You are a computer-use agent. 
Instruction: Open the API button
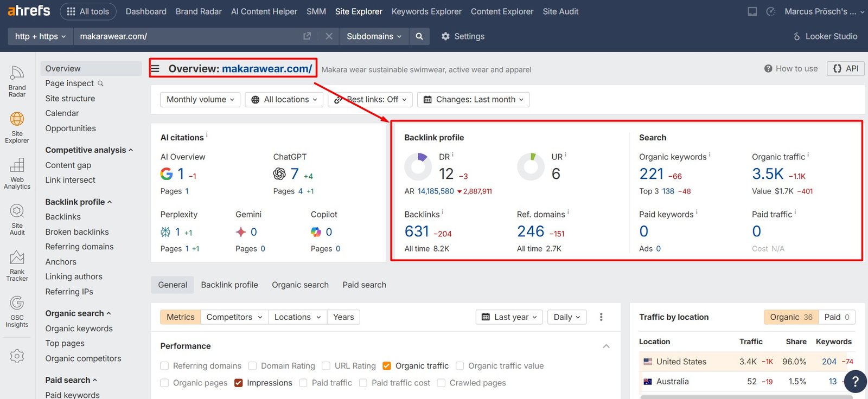[846, 69]
